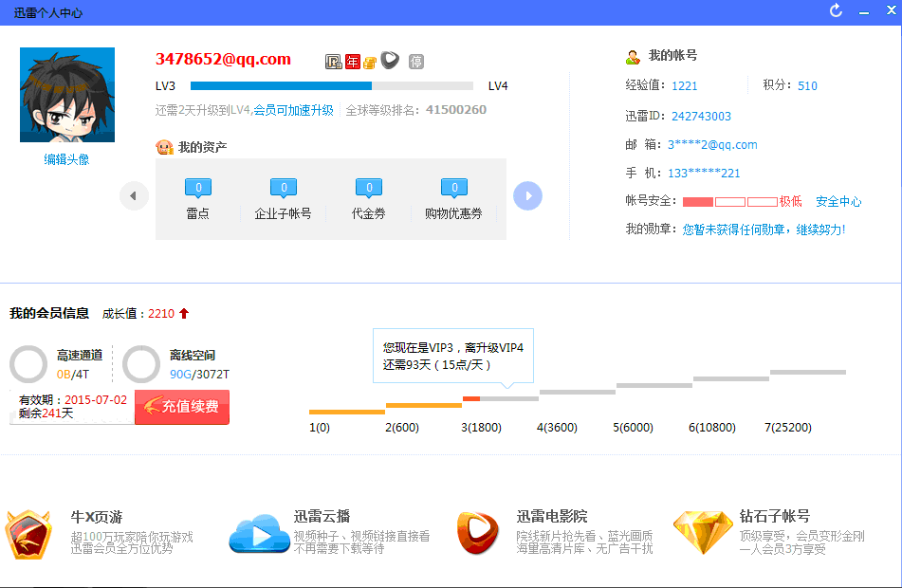Click the 编辑头像 link

point(66,159)
